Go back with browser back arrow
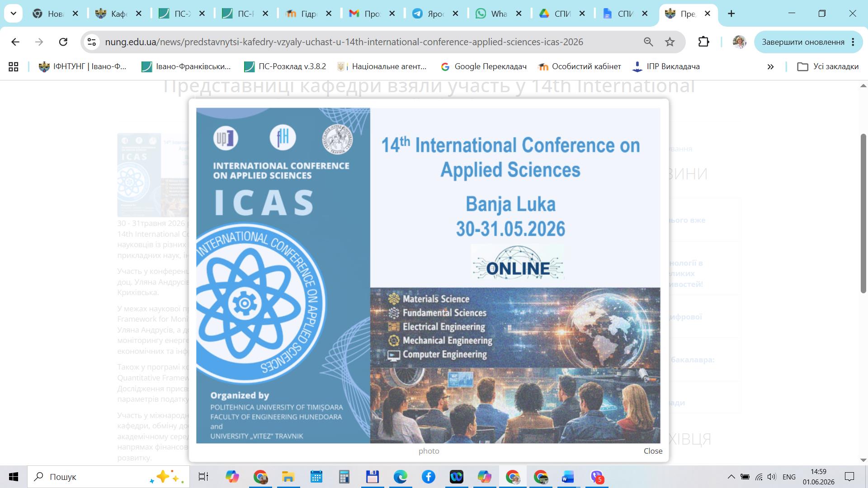The height and width of the screenshot is (488, 868). 15,42
